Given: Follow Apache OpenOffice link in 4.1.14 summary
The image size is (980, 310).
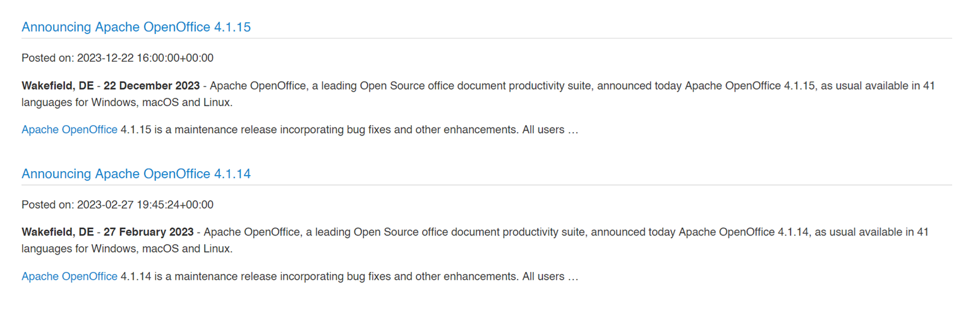Looking at the screenshot, I should pyautogui.click(x=70, y=277).
